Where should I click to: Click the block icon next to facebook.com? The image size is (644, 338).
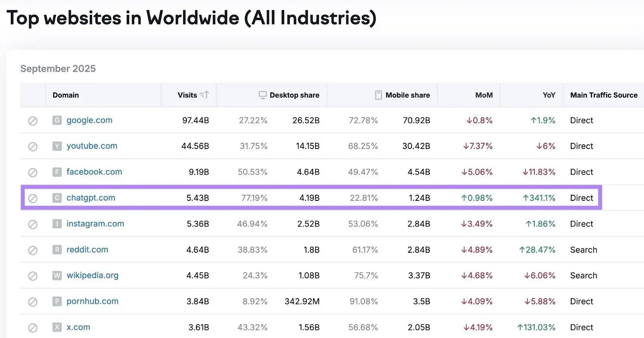[33, 172]
